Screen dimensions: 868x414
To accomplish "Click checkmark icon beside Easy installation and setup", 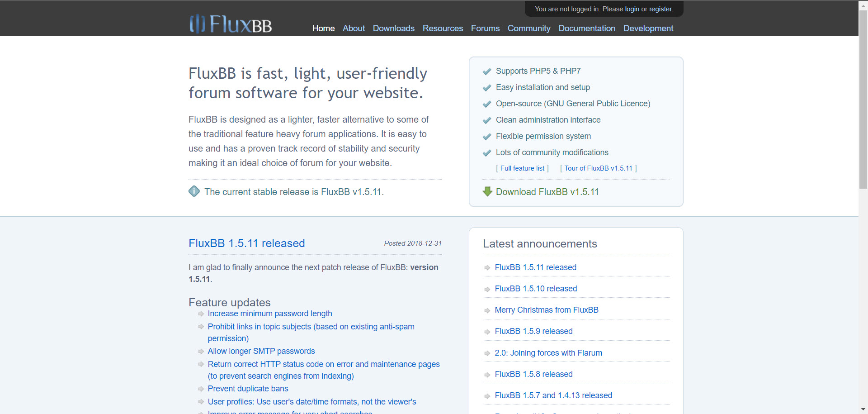I will pos(487,88).
